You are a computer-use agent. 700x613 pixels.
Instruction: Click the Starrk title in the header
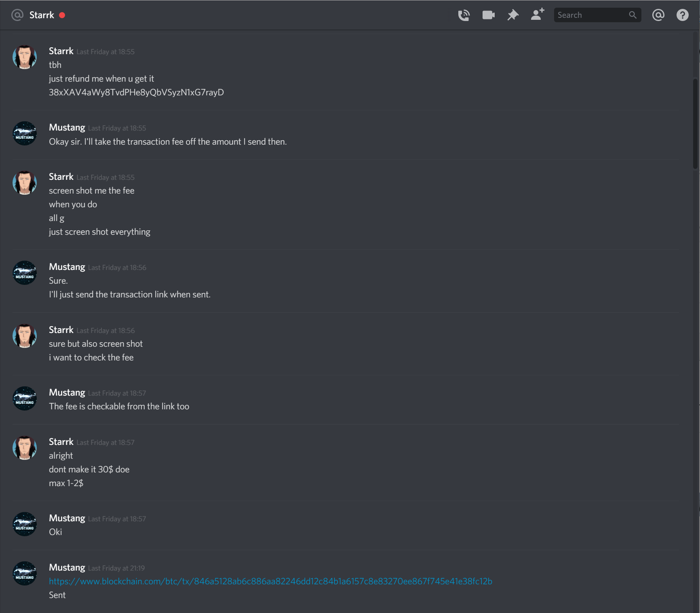point(42,15)
